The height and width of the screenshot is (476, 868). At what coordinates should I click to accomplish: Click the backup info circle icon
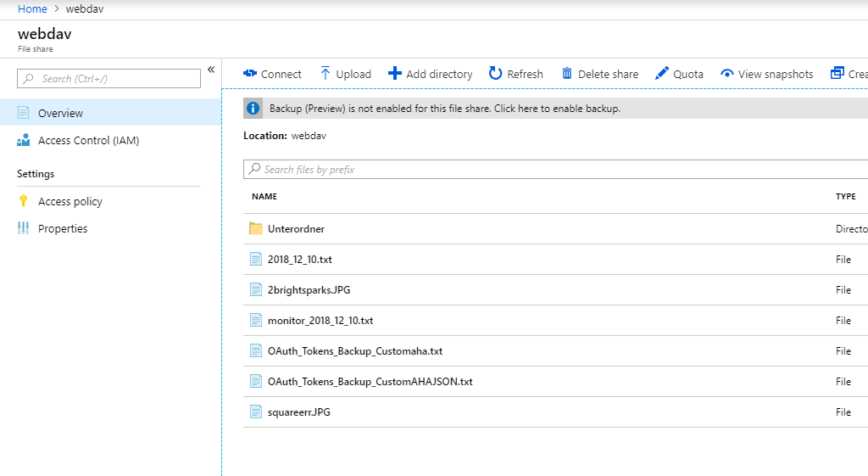click(253, 109)
